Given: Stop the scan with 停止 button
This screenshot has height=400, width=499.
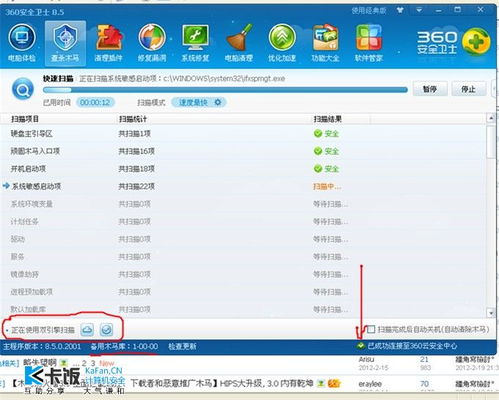Looking at the screenshot, I should pyautogui.click(x=468, y=89).
